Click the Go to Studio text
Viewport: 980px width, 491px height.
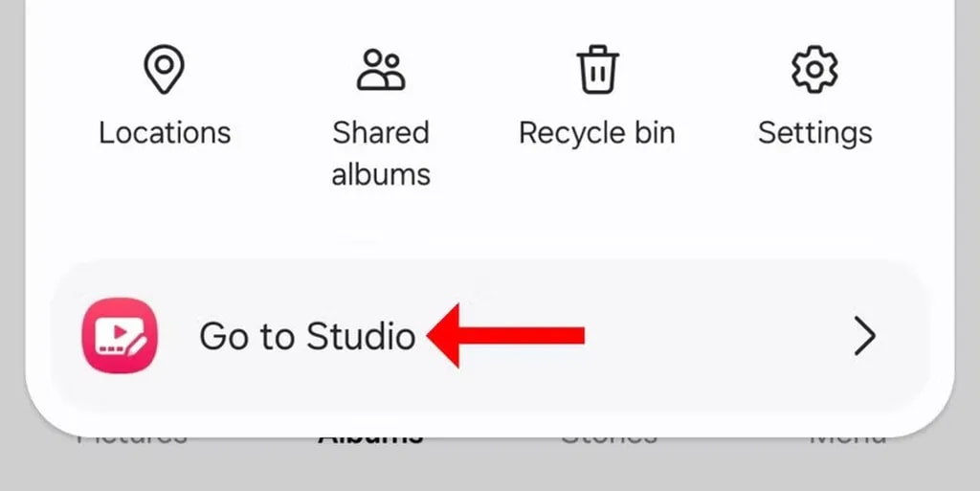[307, 336]
